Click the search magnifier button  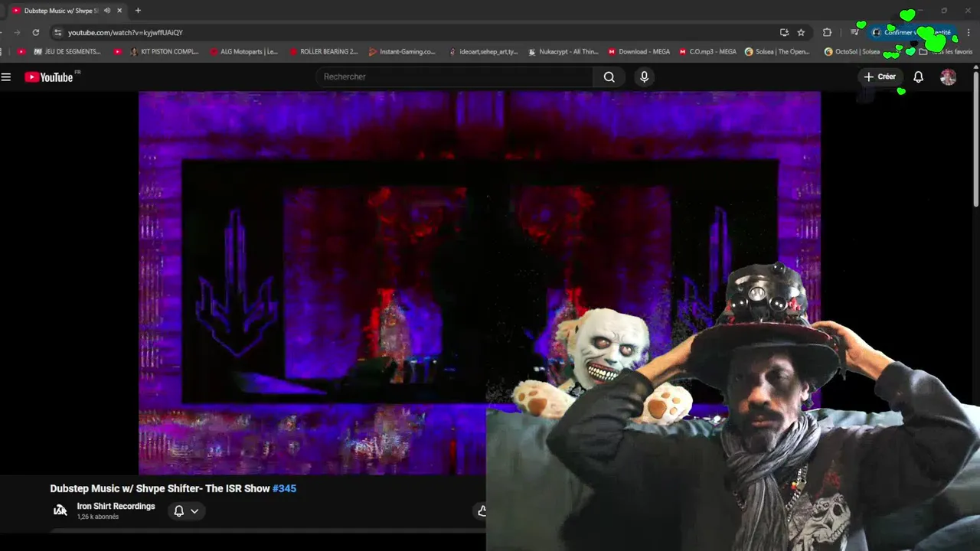click(609, 77)
